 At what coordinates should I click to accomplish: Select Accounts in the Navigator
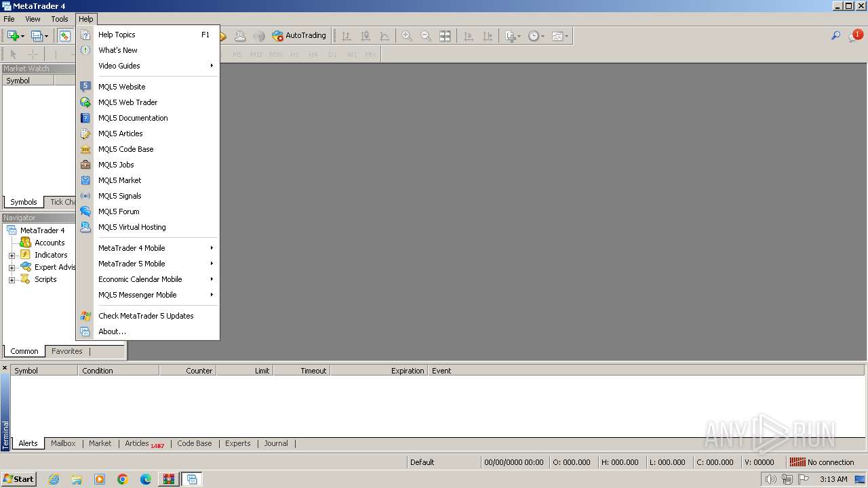[50, 243]
